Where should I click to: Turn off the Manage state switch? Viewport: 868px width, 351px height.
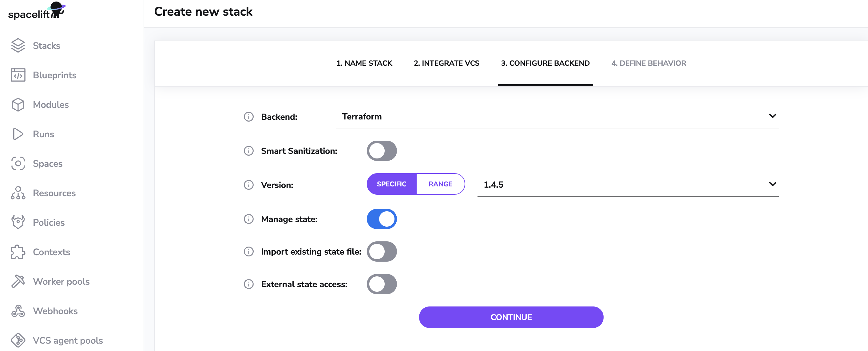(x=382, y=219)
